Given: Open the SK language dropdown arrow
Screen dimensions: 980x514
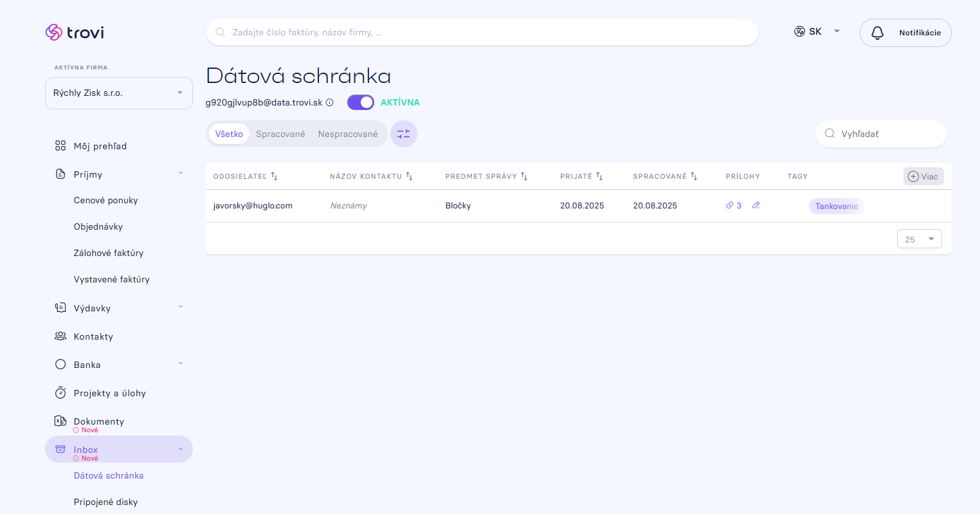Looking at the screenshot, I should point(837,32).
